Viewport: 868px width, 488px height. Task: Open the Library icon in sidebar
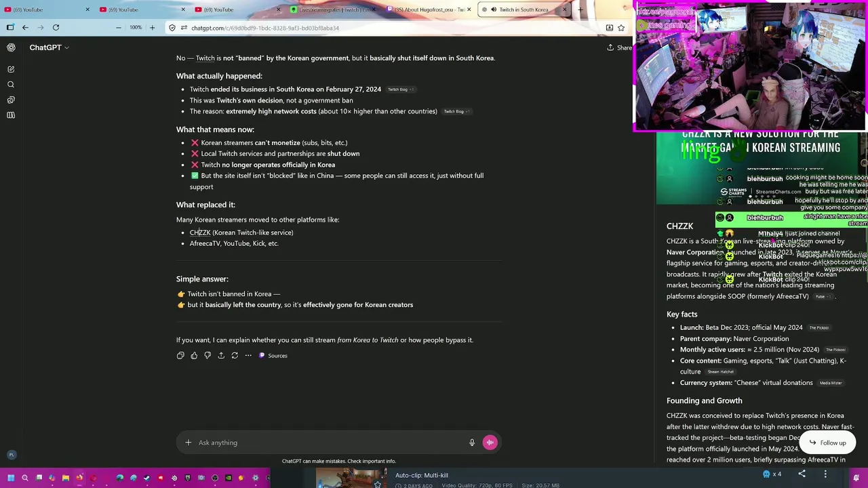click(x=11, y=115)
